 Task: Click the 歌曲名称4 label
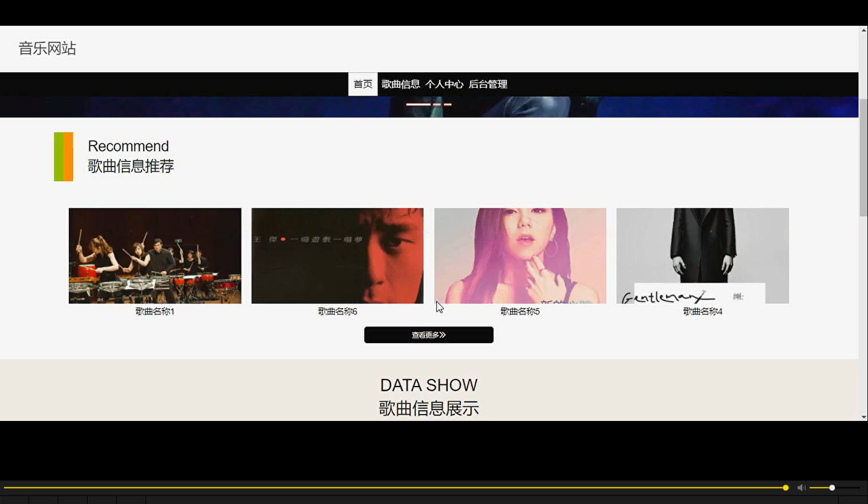[703, 312]
